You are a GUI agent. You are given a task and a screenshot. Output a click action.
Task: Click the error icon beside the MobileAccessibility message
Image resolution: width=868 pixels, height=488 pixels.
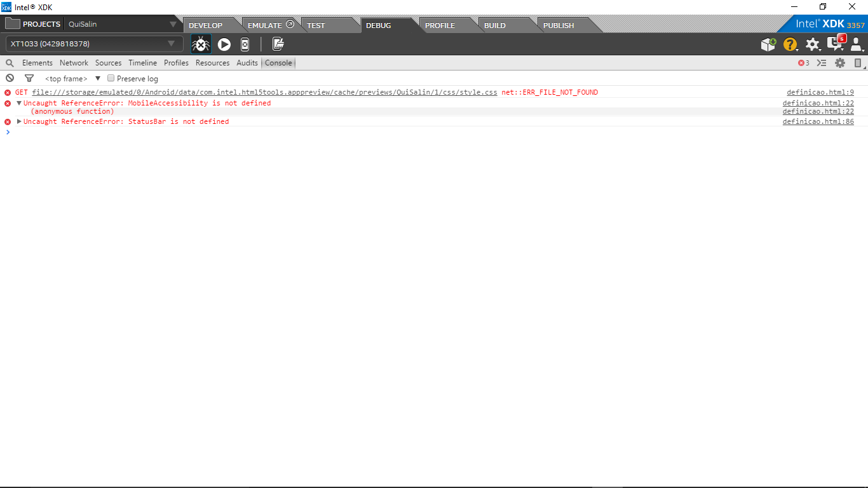pos(8,103)
